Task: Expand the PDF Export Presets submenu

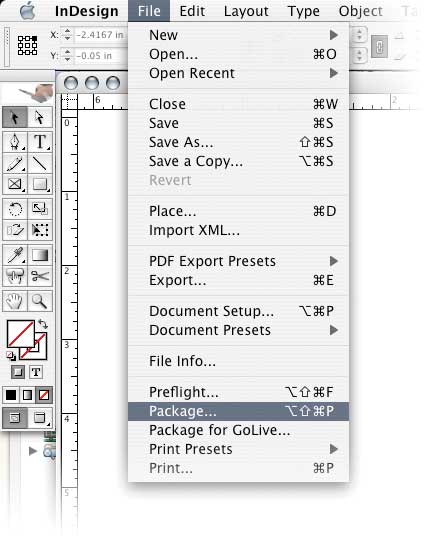Action: point(239,261)
